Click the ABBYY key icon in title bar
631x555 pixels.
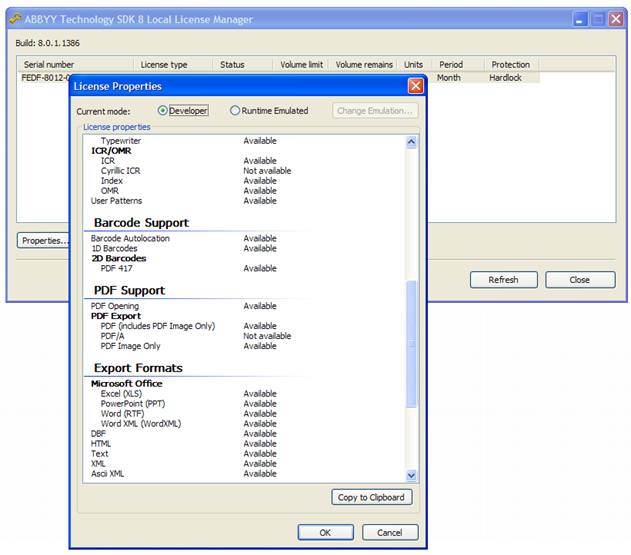[x=15, y=19]
